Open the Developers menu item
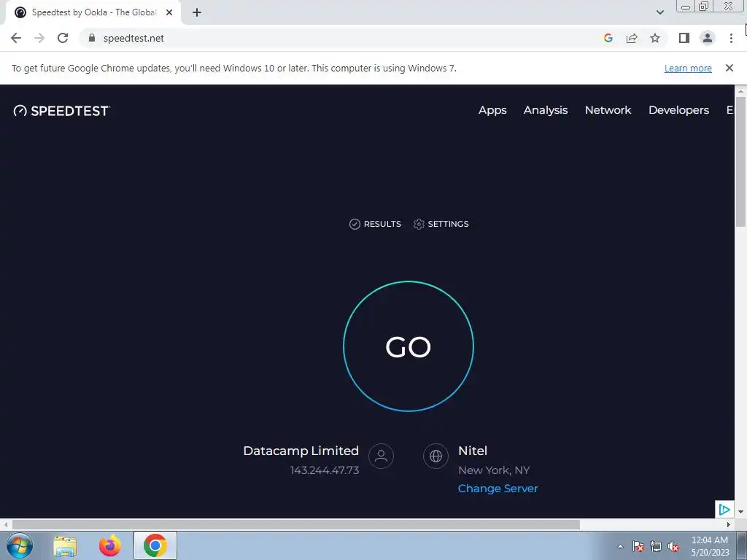 pos(679,110)
